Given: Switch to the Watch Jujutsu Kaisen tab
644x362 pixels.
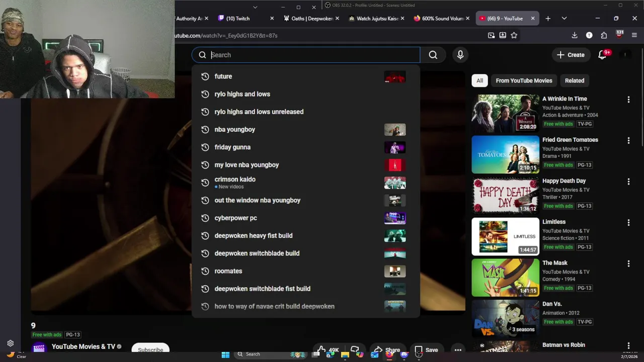Looking at the screenshot, I should tap(376, 19).
